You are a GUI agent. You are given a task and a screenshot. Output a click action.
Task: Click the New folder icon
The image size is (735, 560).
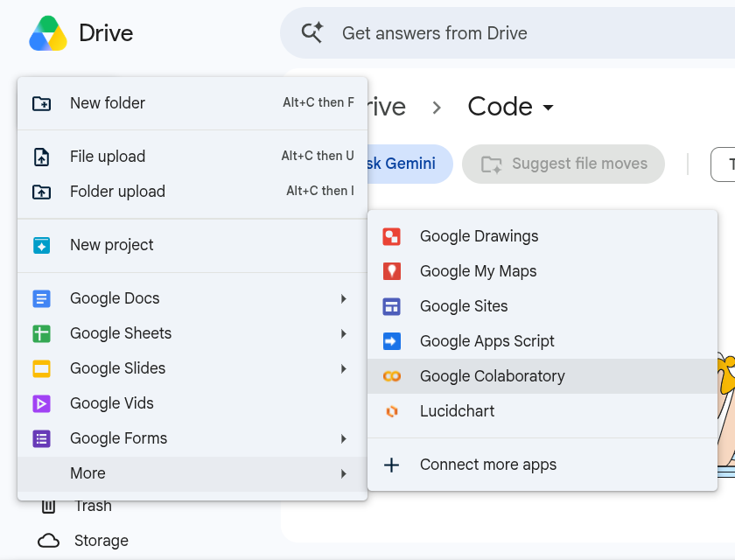pos(41,103)
